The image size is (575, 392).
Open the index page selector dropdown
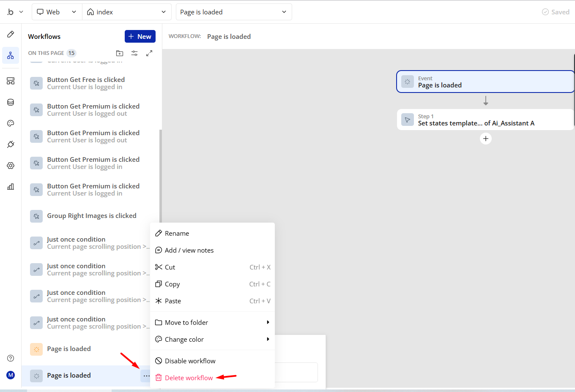(x=126, y=12)
